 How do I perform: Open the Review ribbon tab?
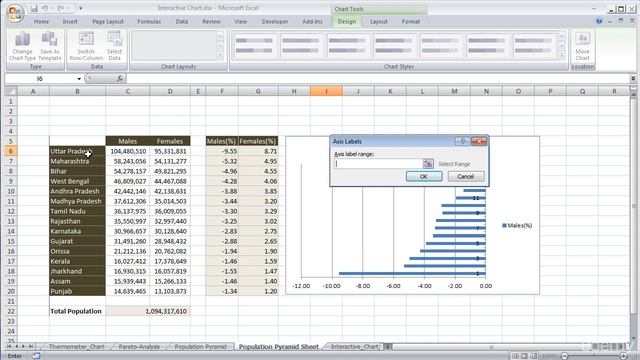211,21
